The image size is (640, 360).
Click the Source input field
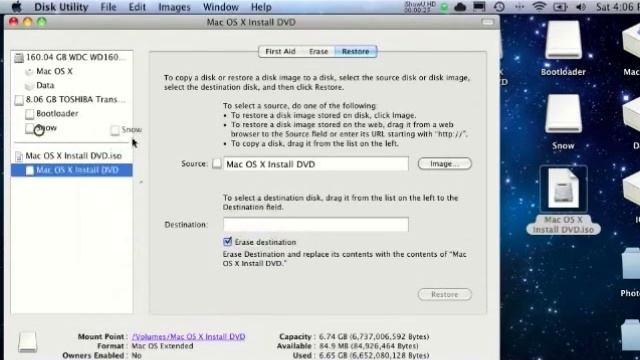316,164
